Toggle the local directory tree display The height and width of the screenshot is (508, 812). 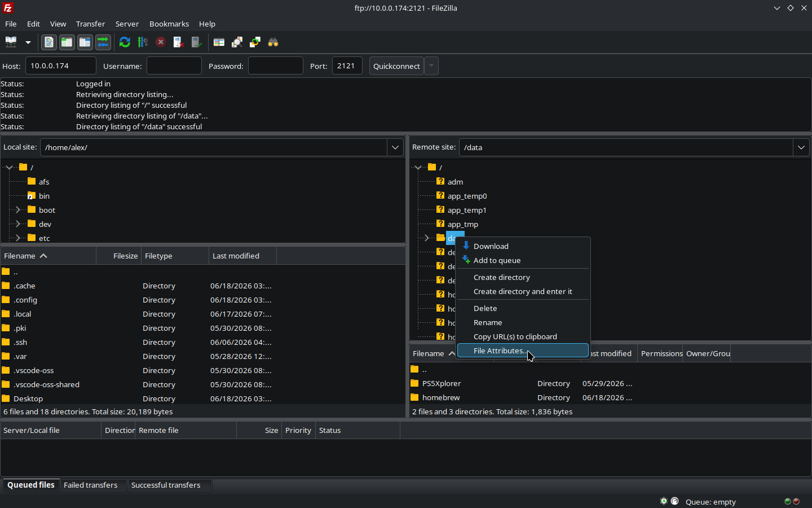[x=67, y=42]
